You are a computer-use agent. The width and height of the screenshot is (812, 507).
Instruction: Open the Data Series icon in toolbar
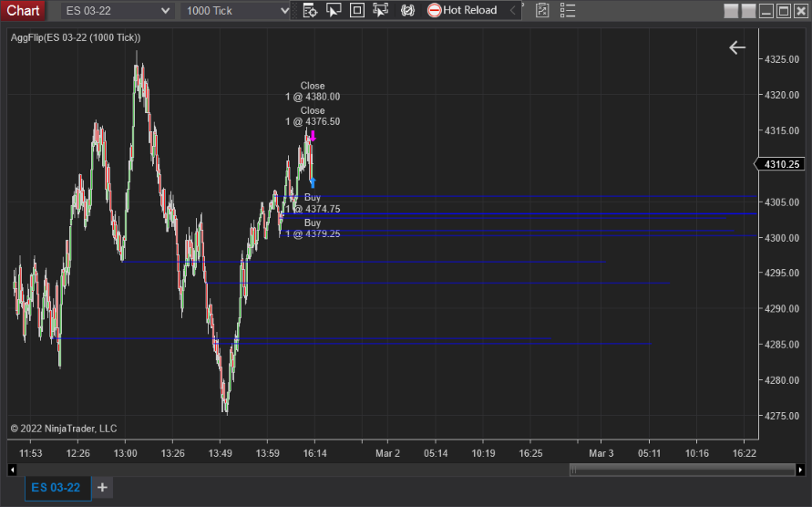point(310,10)
